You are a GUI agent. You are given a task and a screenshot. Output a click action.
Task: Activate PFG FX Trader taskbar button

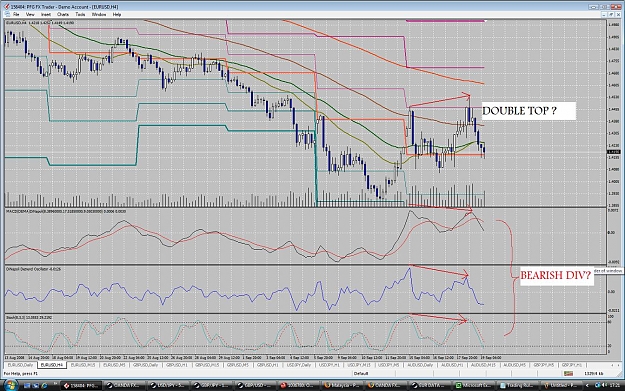pos(82,385)
